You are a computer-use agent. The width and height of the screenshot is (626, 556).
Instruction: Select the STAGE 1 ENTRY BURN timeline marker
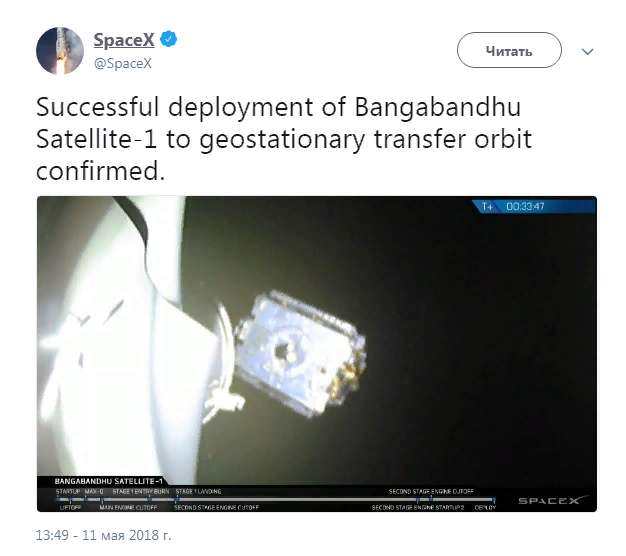click(141, 491)
